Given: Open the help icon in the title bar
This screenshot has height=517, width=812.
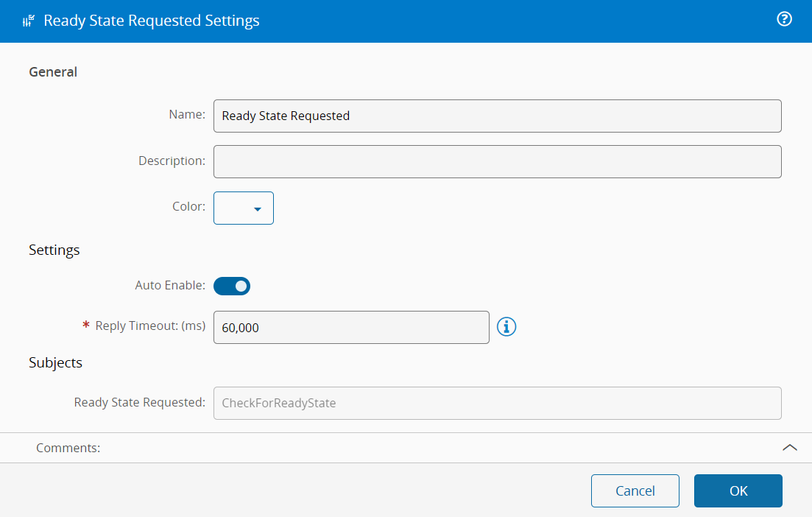Looking at the screenshot, I should pyautogui.click(x=784, y=20).
